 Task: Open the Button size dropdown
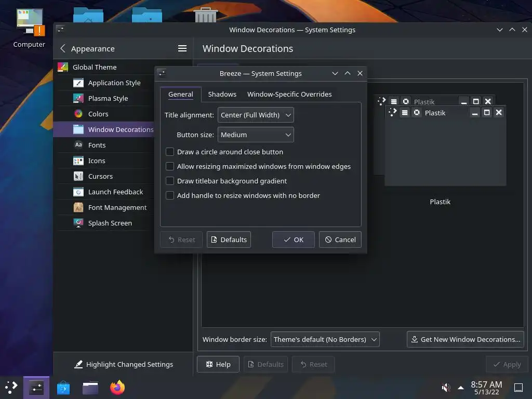click(x=256, y=135)
